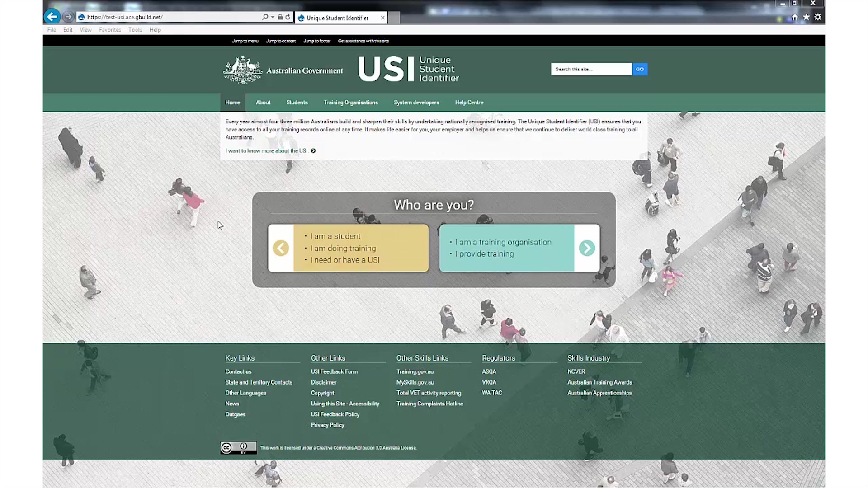The width and height of the screenshot is (868, 488).
Task: Open Training Organisations navigation item
Action: coord(350,103)
